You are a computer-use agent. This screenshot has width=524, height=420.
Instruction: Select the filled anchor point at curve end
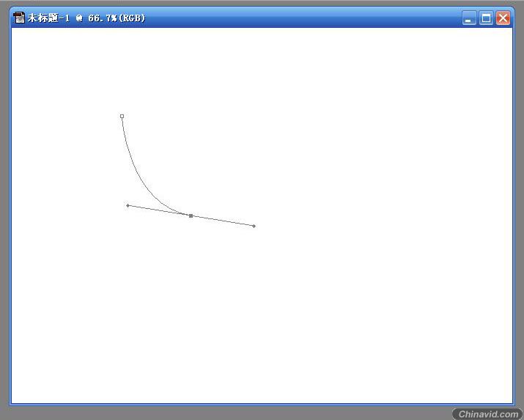pyautogui.click(x=191, y=215)
